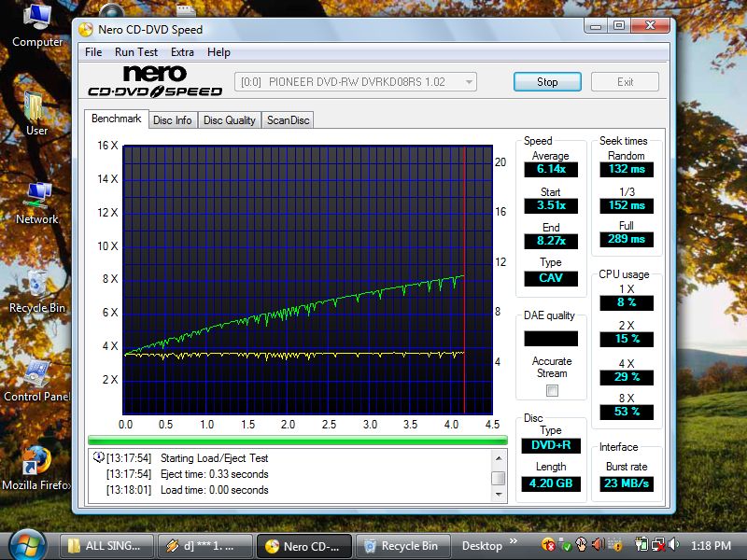Click the CPU usage 8X value 53 %
This screenshot has width=747, height=560.
(627, 412)
